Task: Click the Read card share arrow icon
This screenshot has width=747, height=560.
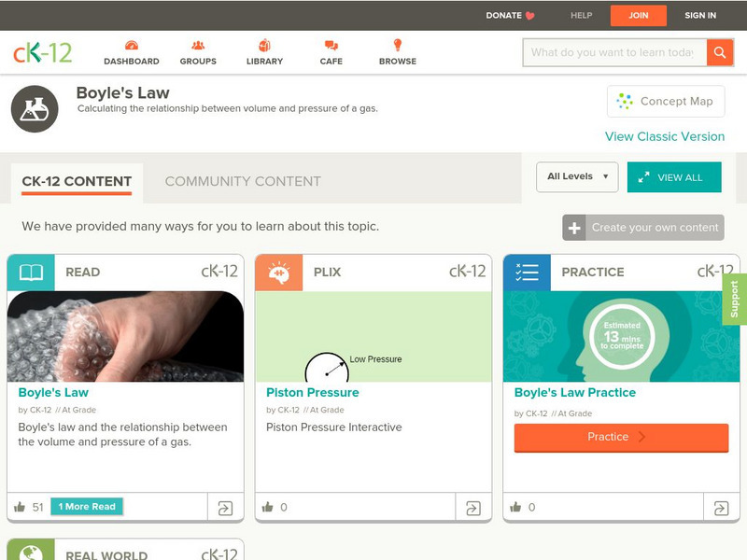Action: pos(225,508)
